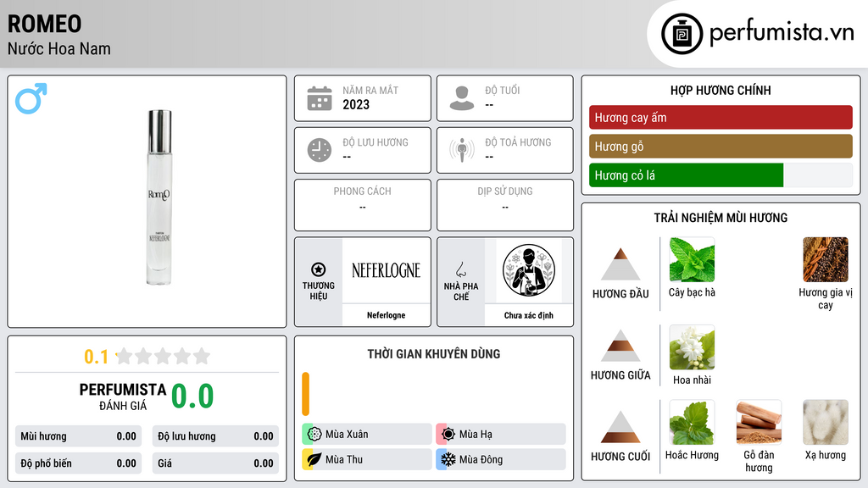Click the five-star rating row
The height and width of the screenshot is (488, 868).
coord(164,356)
